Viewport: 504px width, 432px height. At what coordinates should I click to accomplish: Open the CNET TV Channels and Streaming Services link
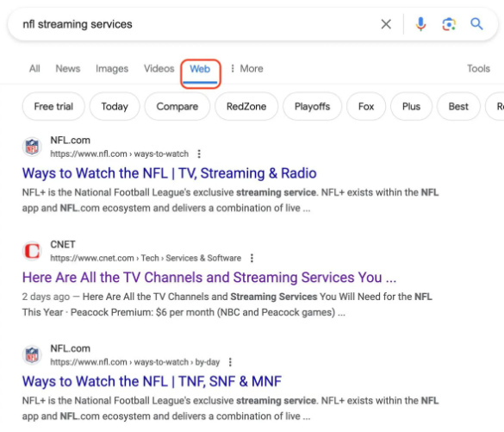[x=209, y=278]
